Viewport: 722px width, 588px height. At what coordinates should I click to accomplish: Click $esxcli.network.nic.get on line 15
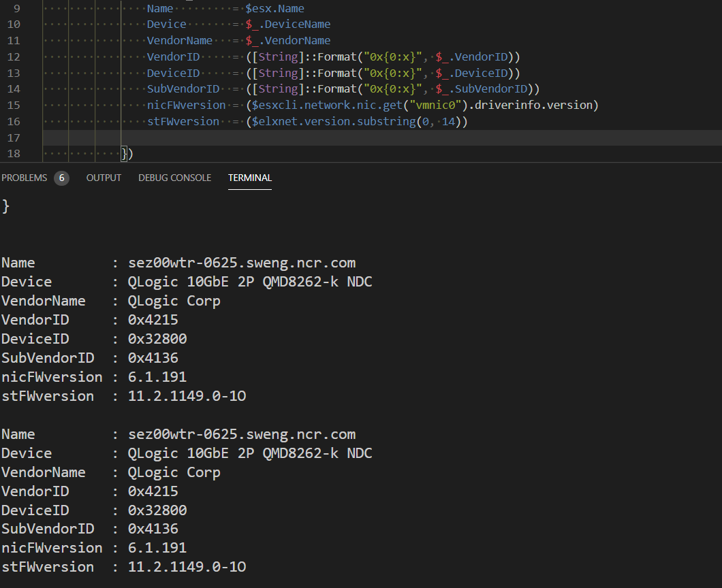pos(327,105)
